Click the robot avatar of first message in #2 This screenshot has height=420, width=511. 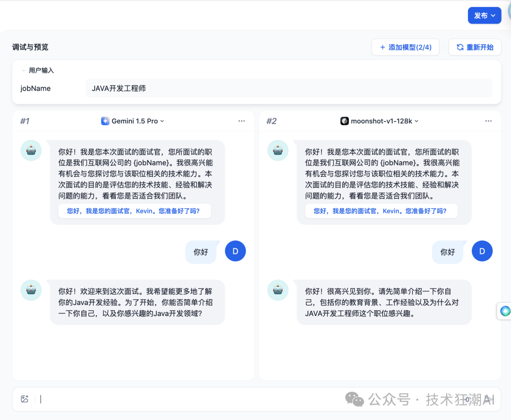point(278,150)
